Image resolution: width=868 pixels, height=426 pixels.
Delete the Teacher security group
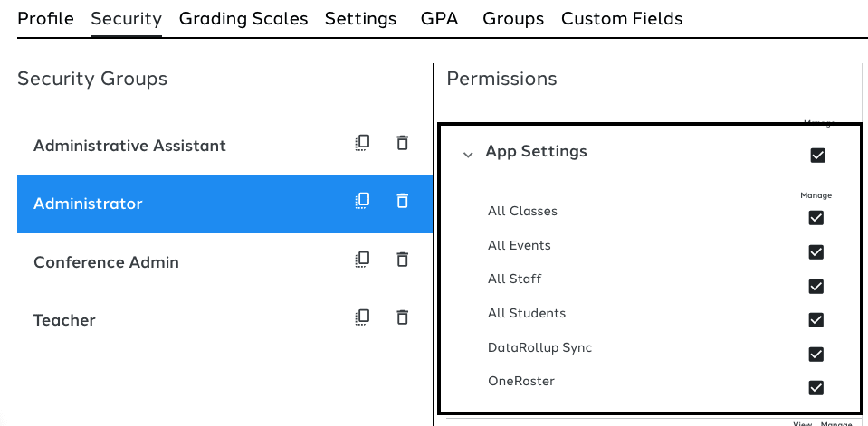click(x=403, y=317)
